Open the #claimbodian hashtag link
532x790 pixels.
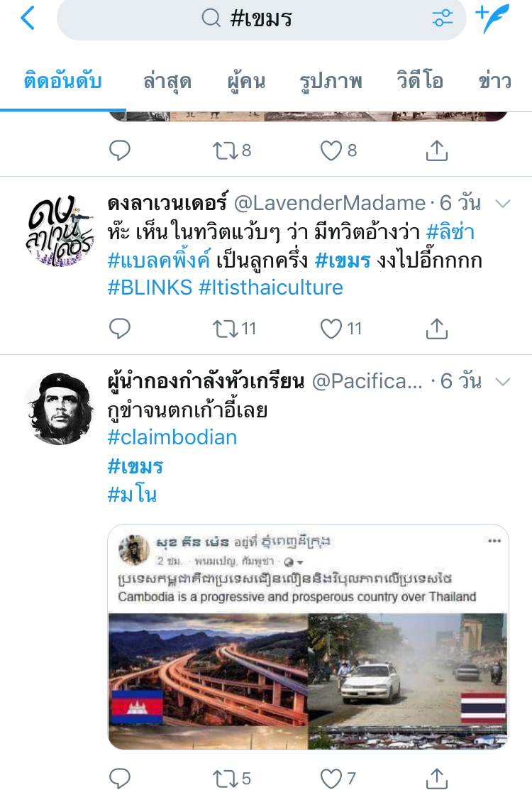coord(172,437)
